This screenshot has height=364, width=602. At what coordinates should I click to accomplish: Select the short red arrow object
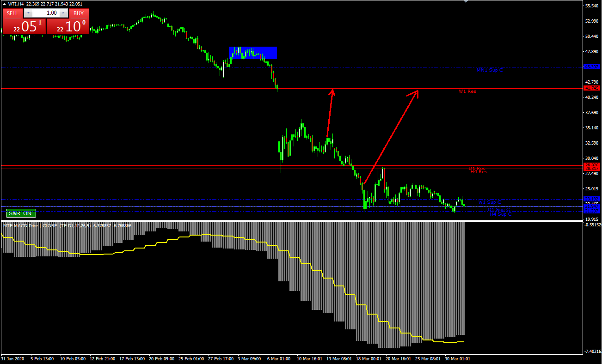pyautogui.click(x=329, y=113)
